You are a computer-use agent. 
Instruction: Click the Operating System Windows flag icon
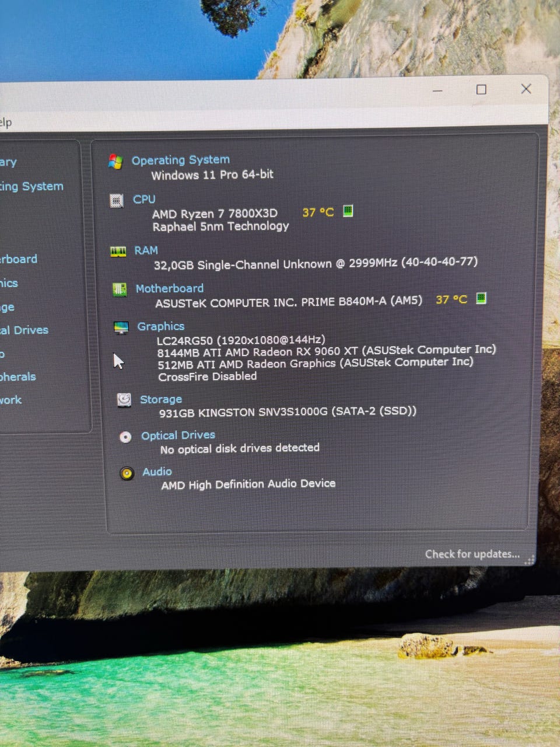pos(116,162)
